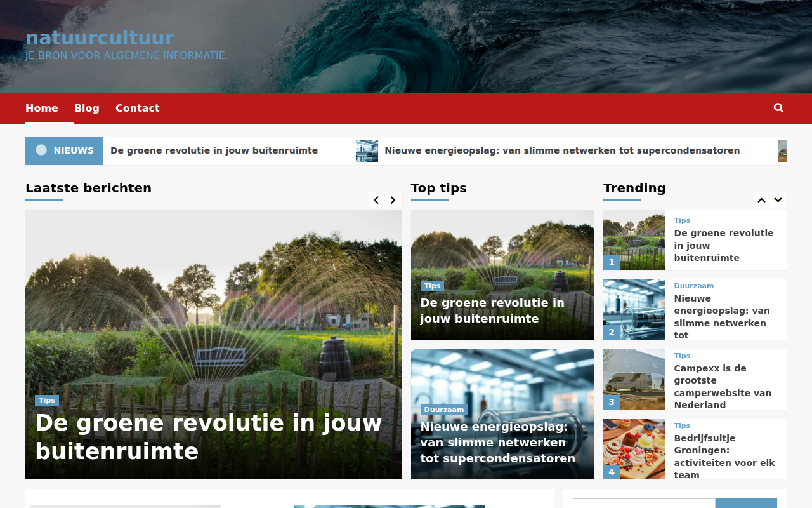Move Trending list down with arrow
Viewport: 812px width, 508px height.
778,200
